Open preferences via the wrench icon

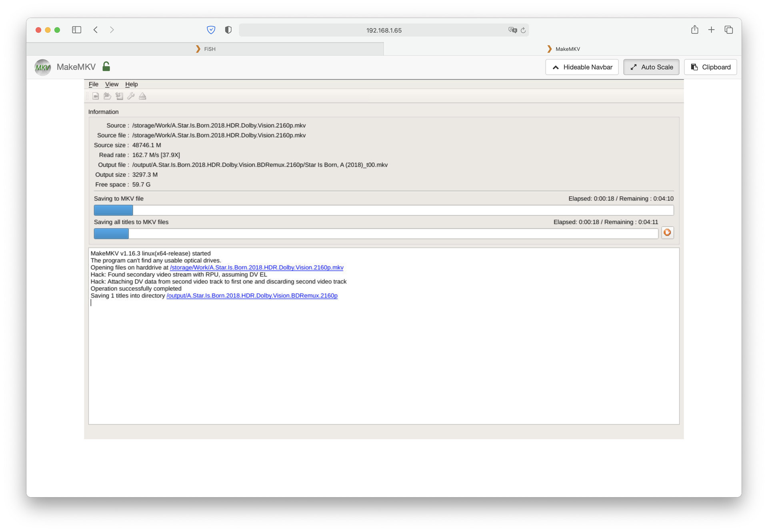pyautogui.click(x=131, y=96)
